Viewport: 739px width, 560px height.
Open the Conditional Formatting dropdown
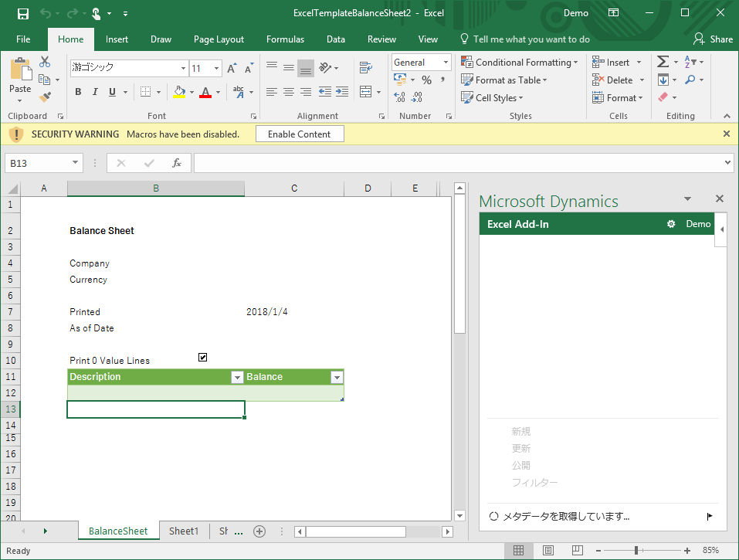(520, 63)
